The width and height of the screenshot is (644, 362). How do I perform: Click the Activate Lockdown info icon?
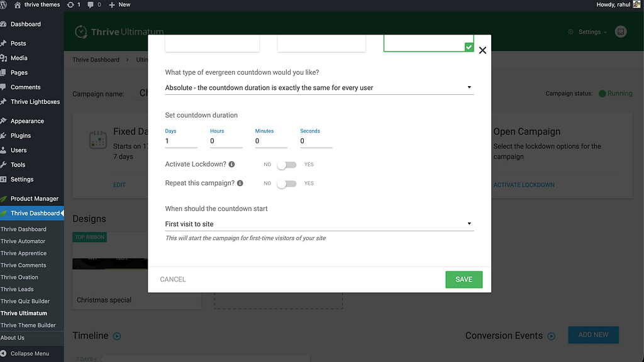[x=231, y=165]
